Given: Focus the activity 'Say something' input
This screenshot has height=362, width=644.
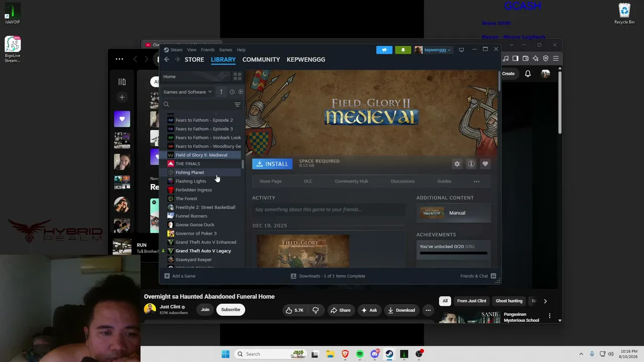Looking at the screenshot, I should click(x=329, y=210).
